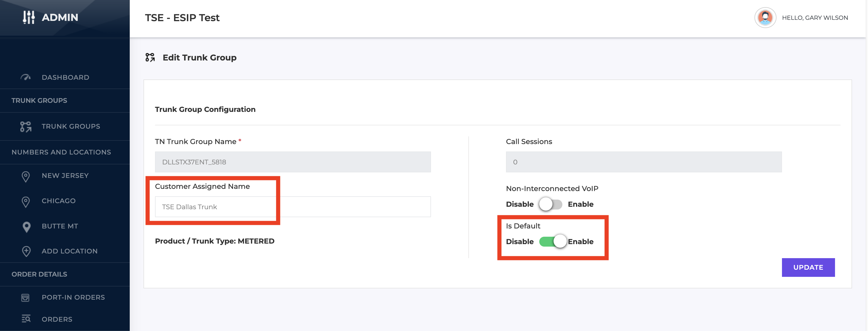Click the Update button
Image resolution: width=868 pixels, height=331 pixels.
tap(808, 267)
